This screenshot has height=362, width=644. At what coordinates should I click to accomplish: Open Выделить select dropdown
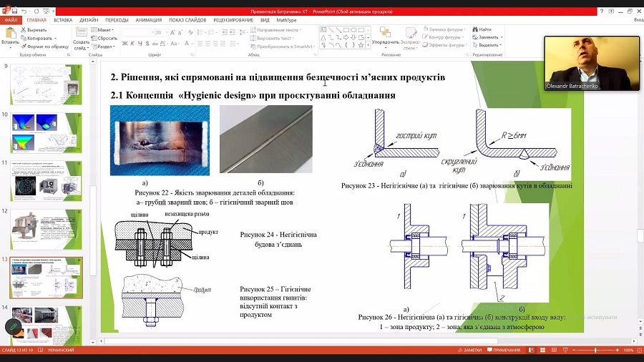tap(487, 45)
